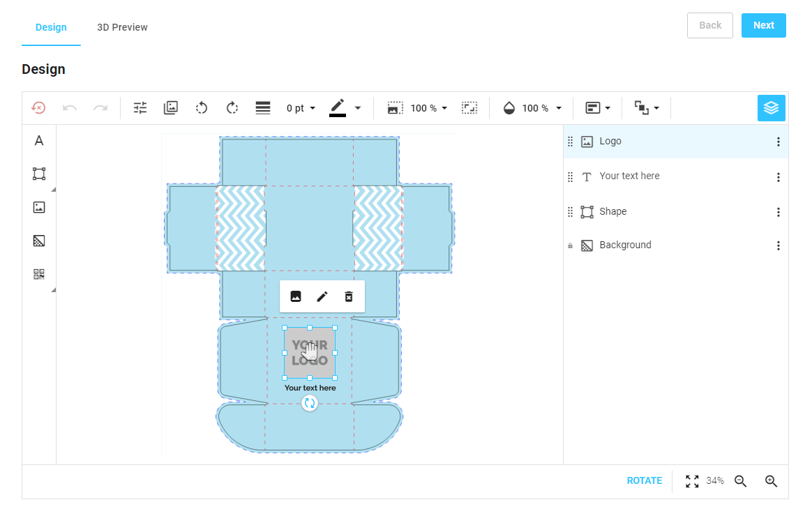
Task: Open the image adjustments sliders icon
Action: pos(140,107)
